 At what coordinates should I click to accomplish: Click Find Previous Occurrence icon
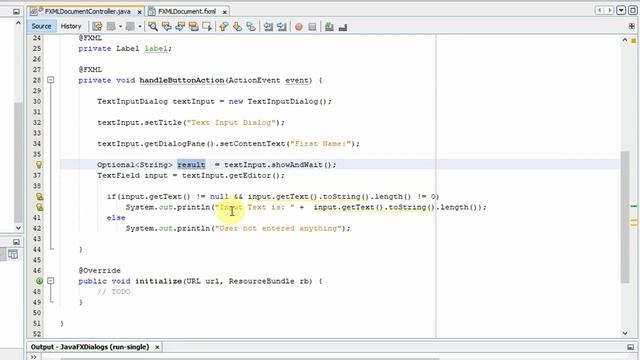(167, 27)
